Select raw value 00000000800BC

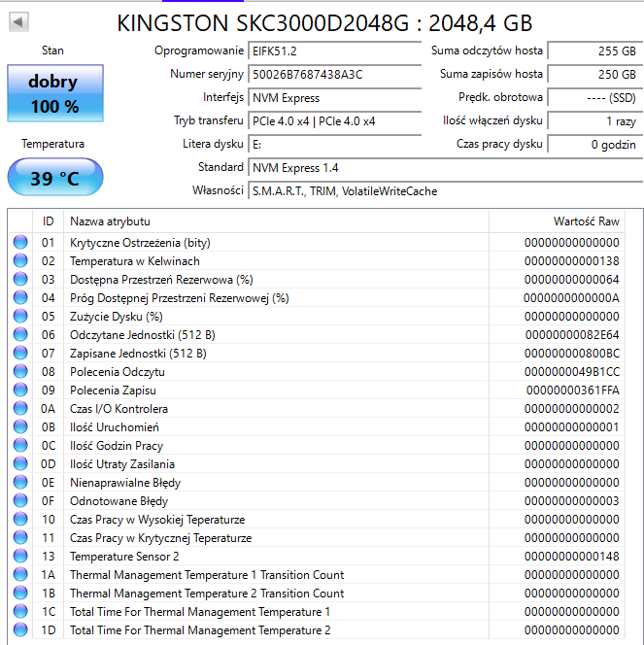click(571, 354)
